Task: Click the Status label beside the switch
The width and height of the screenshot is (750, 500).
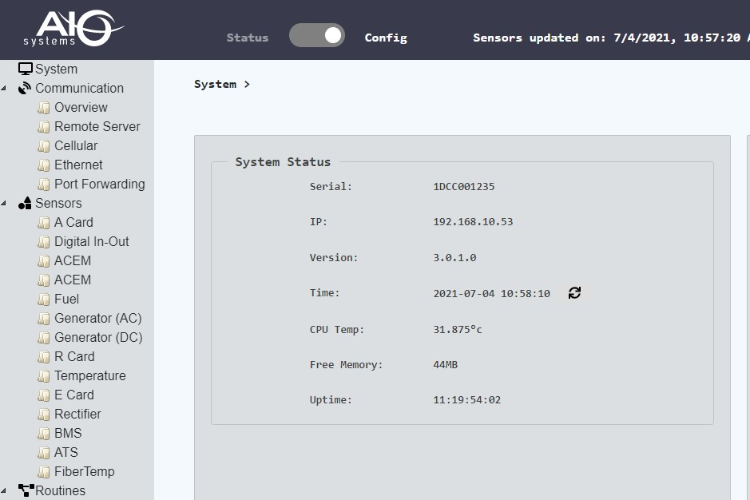Action: click(x=247, y=38)
